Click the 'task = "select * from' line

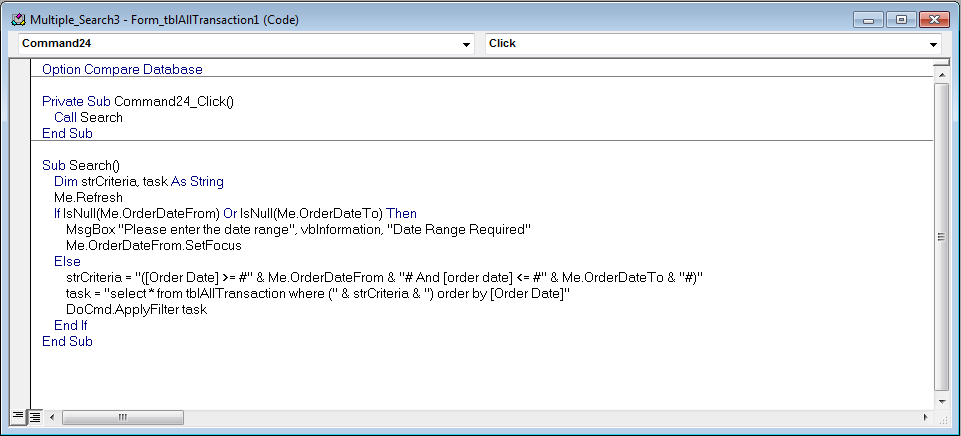pyautogui.click(x=318, y=294)
